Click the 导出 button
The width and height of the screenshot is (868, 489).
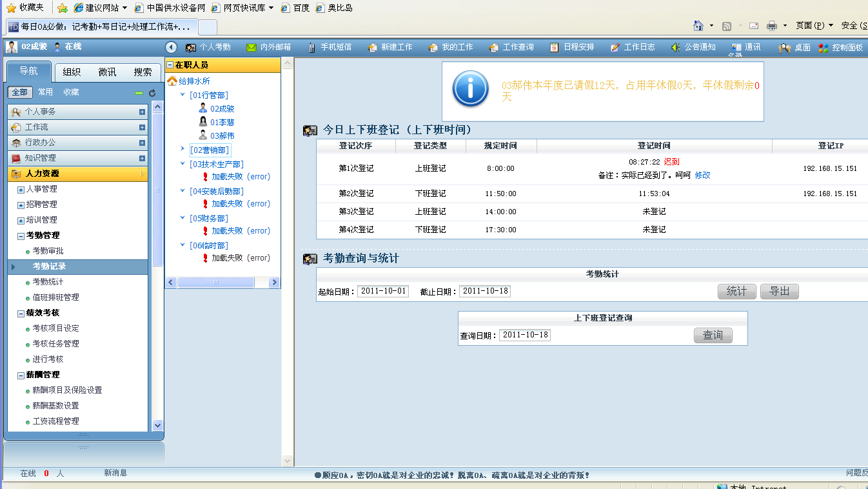[780, 292]
